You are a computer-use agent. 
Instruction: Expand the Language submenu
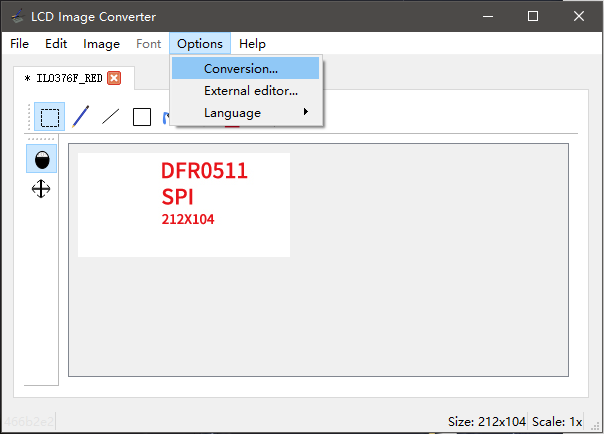click(245, 112)
